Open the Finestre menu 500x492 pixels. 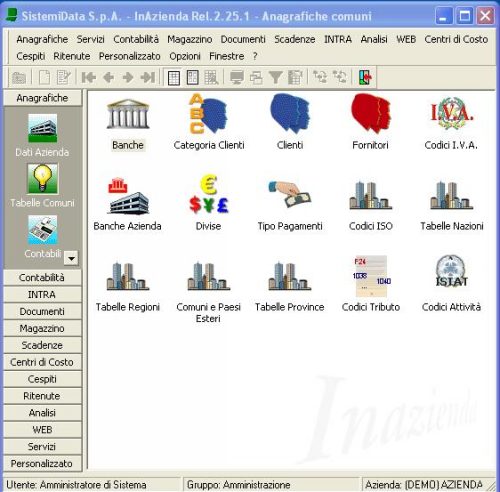(x=227, y=56)
